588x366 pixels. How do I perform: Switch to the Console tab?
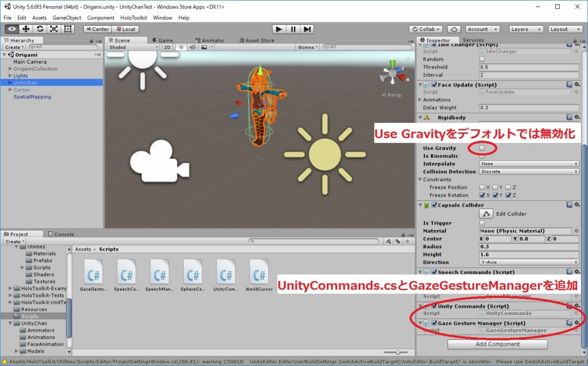coord(61,234)
